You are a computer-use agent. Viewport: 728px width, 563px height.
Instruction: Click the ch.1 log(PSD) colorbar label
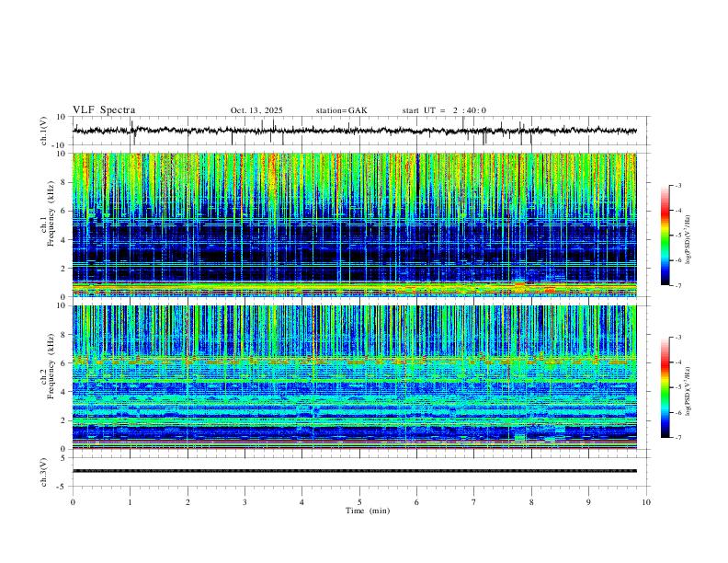click(688, 240)
